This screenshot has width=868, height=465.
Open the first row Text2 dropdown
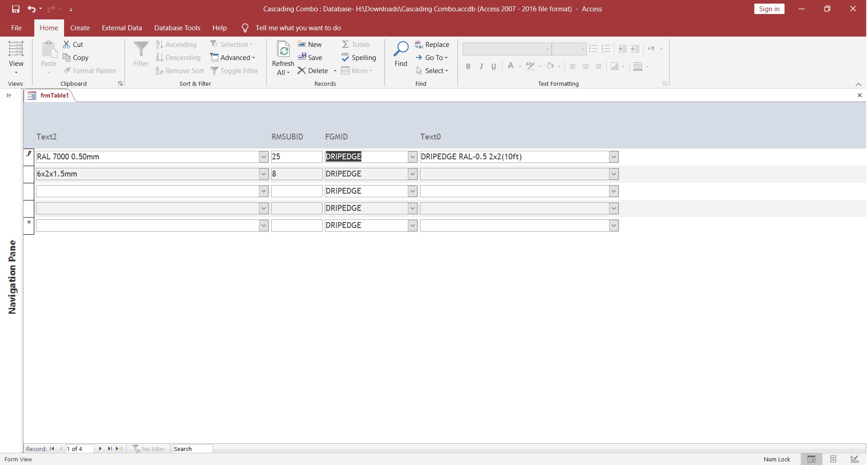pyautogui.click(x=264, y=157)
